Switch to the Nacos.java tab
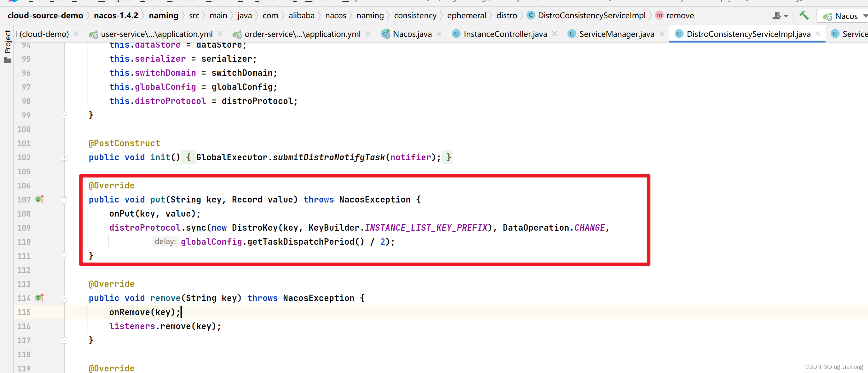The height and width of the screenshot is (373, 868). (x=412, y=34)
